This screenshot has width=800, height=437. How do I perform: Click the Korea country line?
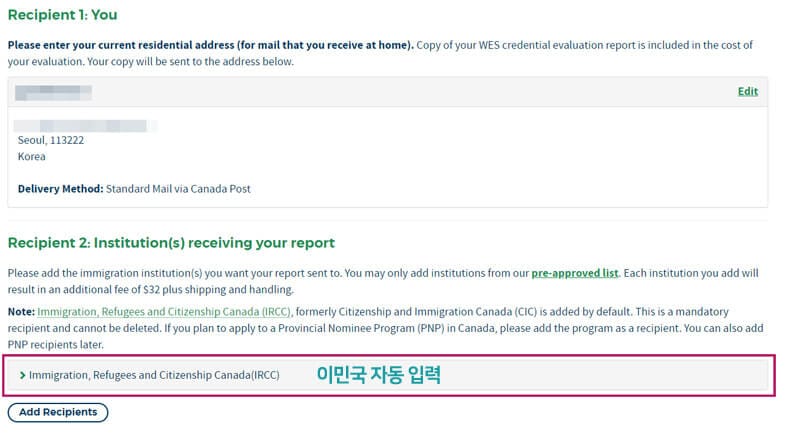pyautogui.click(x=32, y=156)
